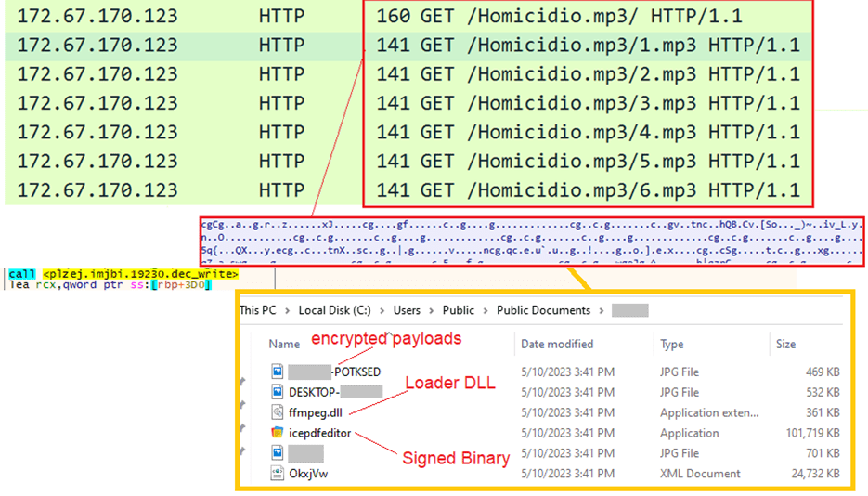This screenshot has width=868, height=496.
Task: Expand breadcrumb chevron after Public Documents
Action: click(601, 310)
